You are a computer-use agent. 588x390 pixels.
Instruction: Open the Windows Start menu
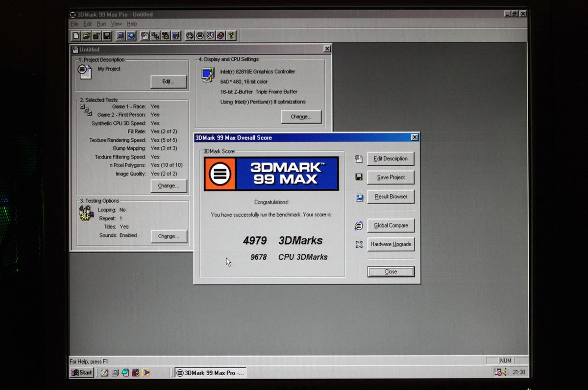[82, 372]
